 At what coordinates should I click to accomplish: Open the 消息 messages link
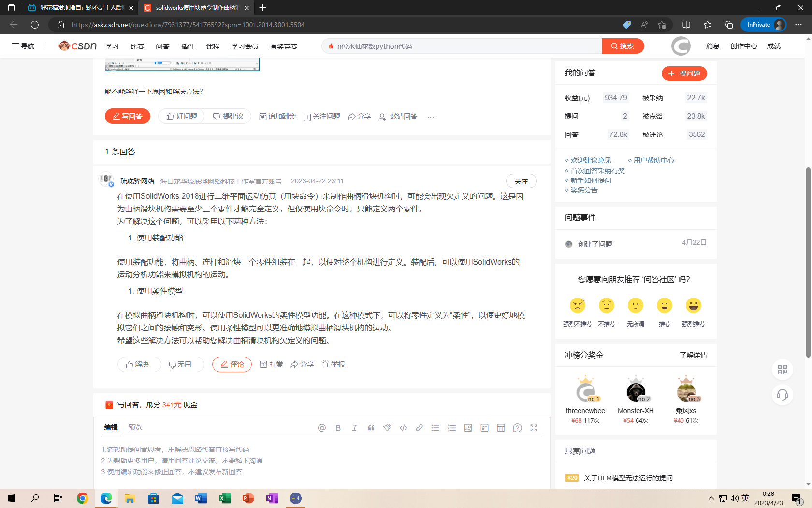click(712, 46)
